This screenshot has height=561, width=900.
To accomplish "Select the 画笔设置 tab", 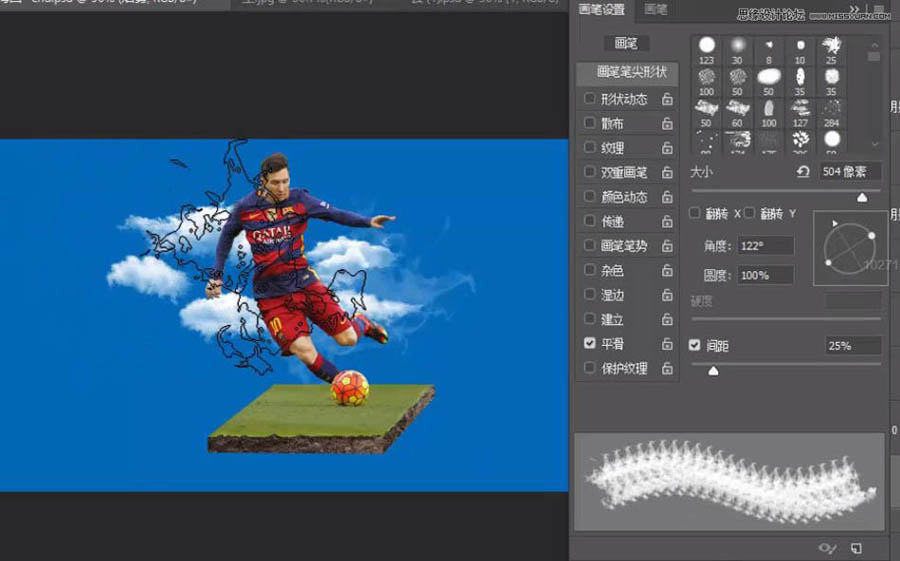I will click(x=602, y=10).
